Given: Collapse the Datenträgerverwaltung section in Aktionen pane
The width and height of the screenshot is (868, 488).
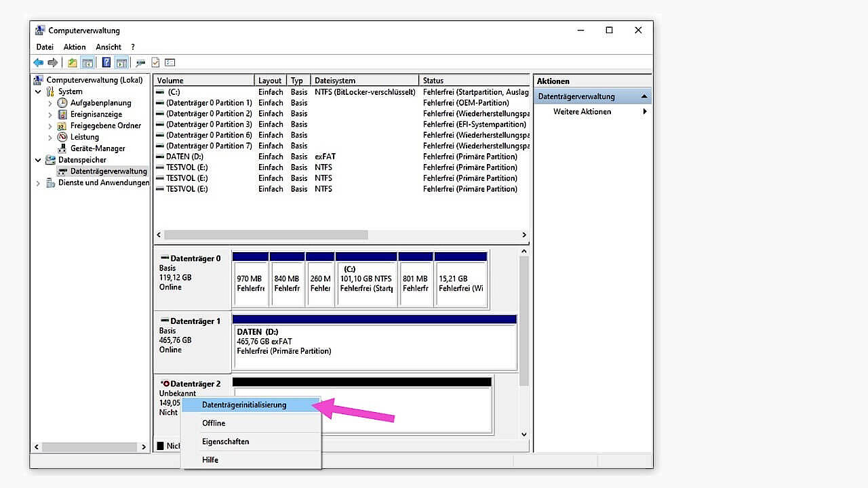Looking at the screenshot, I should tap(646, 96).
